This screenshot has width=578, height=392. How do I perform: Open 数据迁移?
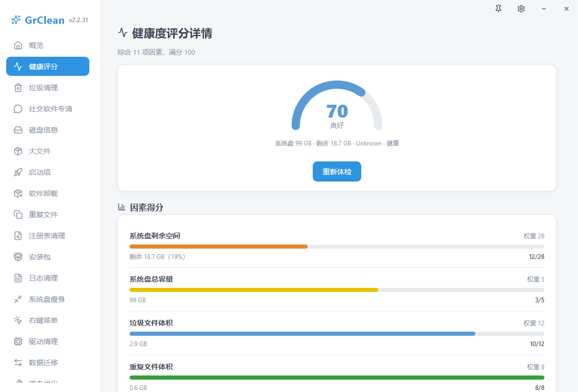(47, 363)
